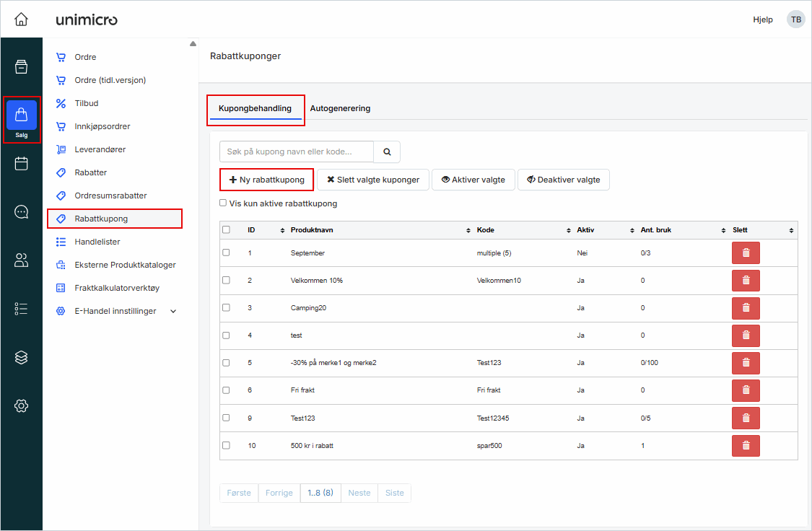Open the settings gear in left rail
812x531 pixels.
point(22,406)
